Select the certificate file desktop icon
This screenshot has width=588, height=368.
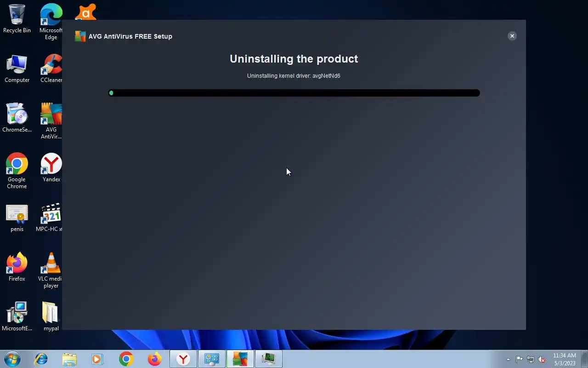click(17, 218)
